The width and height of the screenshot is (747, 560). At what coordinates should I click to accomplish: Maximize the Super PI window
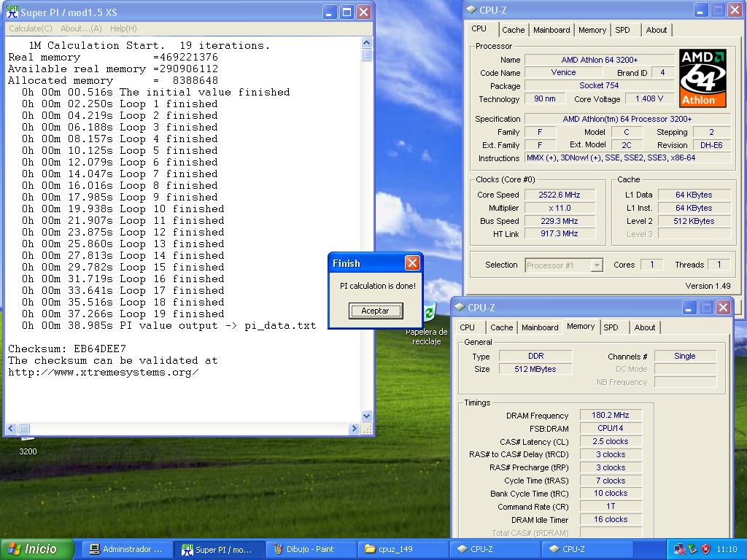[x=347, y=12]
